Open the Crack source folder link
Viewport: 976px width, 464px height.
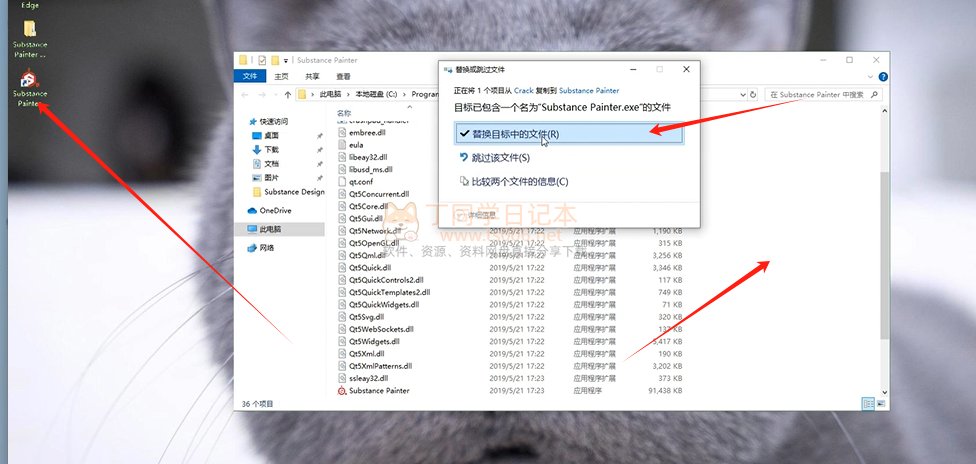coord(523,91)
